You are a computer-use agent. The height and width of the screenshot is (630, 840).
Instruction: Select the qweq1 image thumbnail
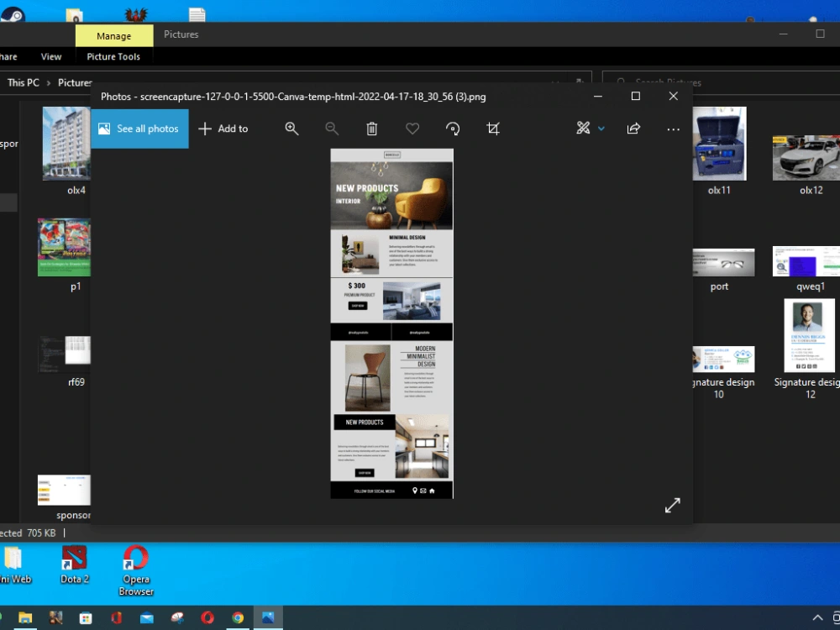[806, 261]
